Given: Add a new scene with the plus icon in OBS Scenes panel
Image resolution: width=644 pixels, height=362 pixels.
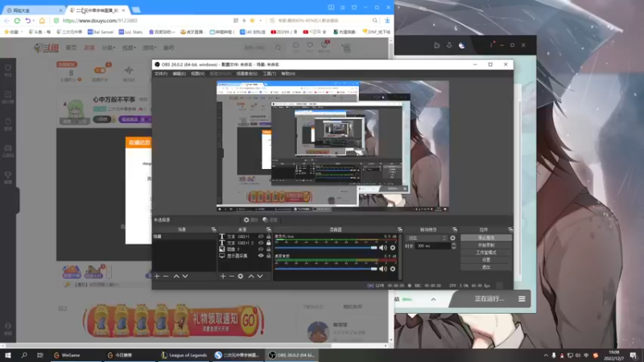Looking at the screenshot, I should (x=157, y=276).
